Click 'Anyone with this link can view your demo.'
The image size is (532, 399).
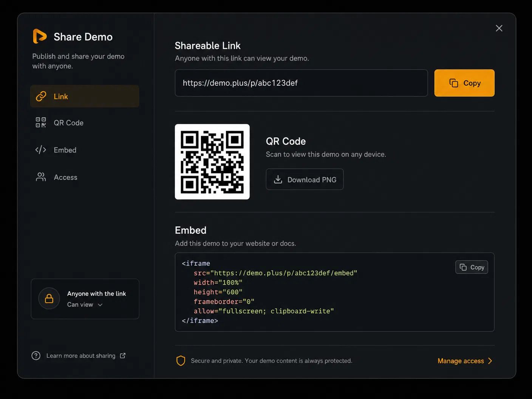tap(242, 58)
